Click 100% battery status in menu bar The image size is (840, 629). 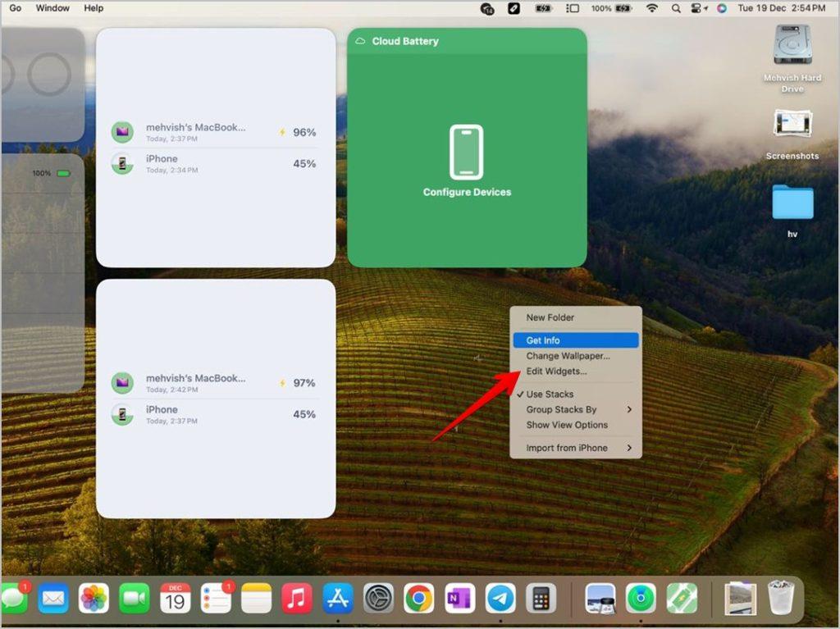point(611,8)
